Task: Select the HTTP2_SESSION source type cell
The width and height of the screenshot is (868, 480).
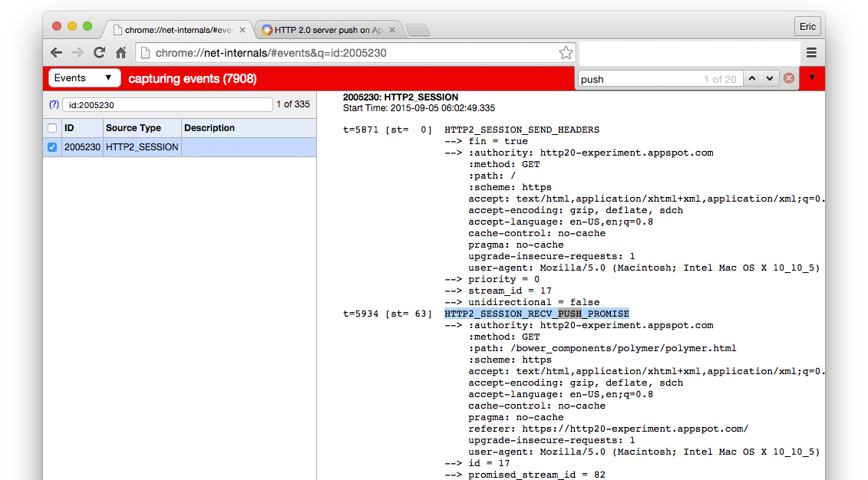Action: tap(142, 147)
